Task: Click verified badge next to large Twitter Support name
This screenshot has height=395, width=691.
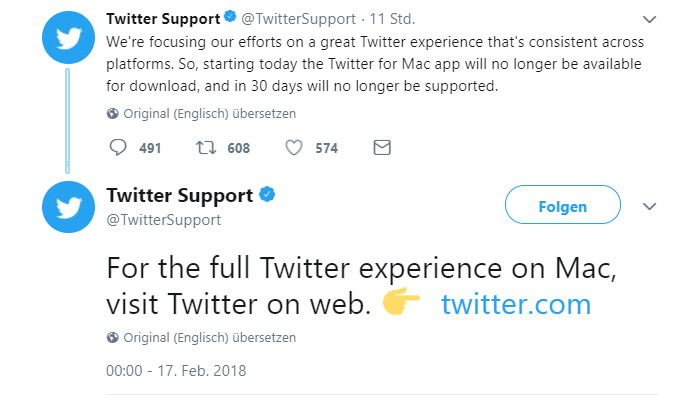Action: pos(267,194)
